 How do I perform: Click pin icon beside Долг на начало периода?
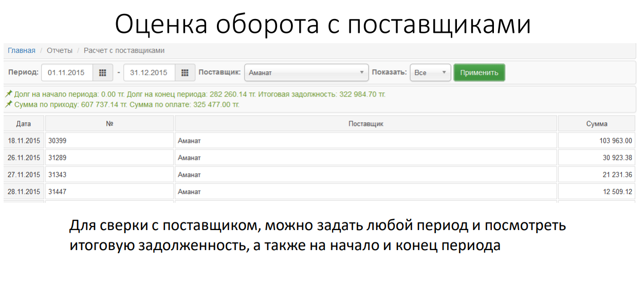tap(9, 94)
